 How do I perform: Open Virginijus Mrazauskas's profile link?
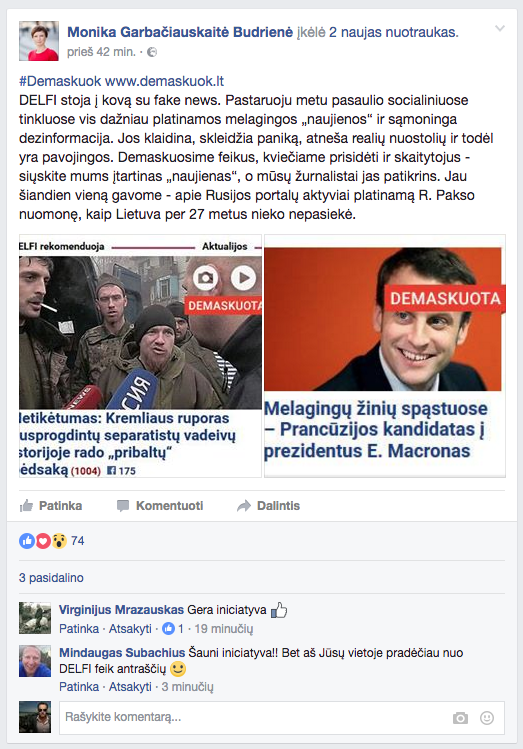click(x=121, y=610)
